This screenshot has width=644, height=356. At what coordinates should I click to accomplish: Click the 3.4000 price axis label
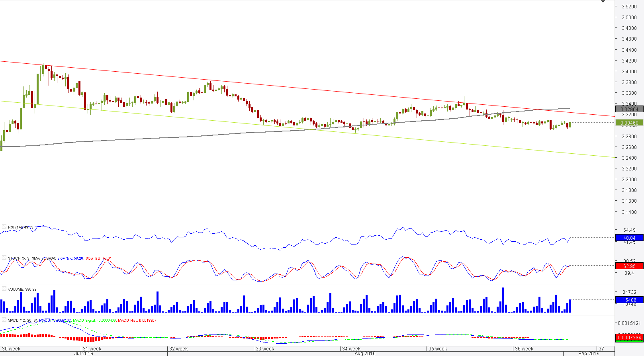pyautogui.click(x=629, y=72)
